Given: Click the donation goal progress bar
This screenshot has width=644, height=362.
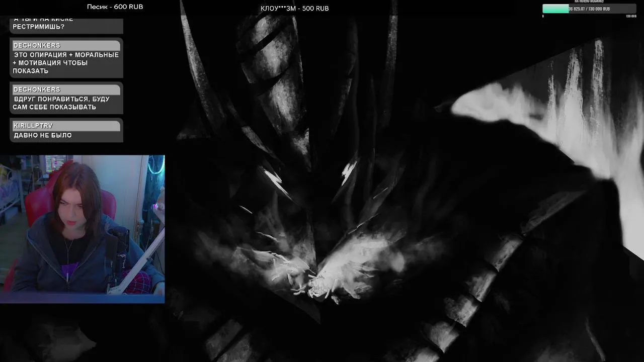Looking at the screenshot, I should (x=590, y=9).
